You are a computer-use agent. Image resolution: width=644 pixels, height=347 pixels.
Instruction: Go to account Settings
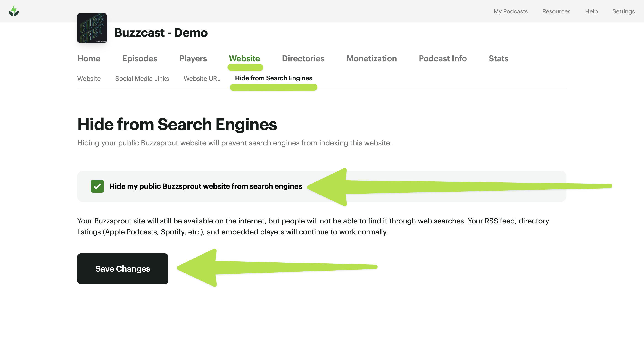[623, 11]
